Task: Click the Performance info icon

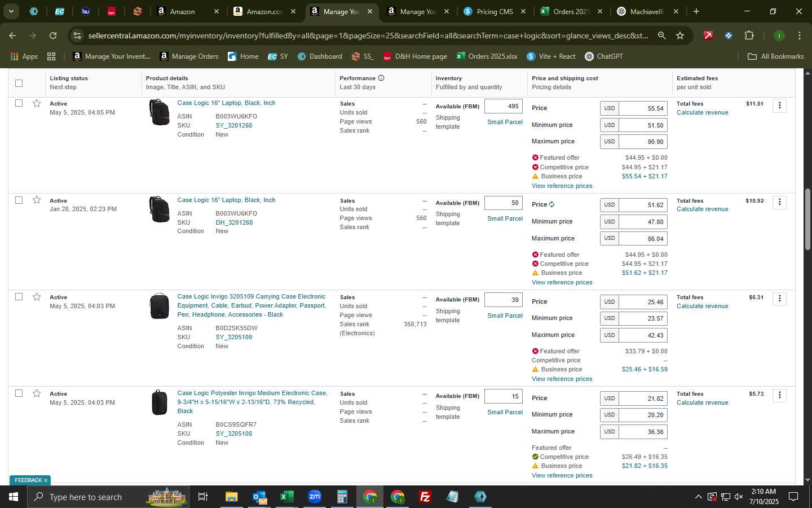Action: coord(381,78)
